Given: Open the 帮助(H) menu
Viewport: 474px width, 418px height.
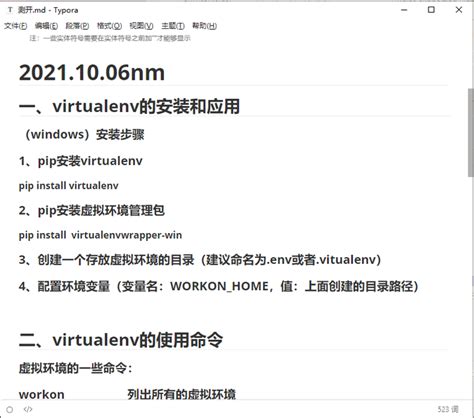Looking at the screenshot, I should (204, 26).
